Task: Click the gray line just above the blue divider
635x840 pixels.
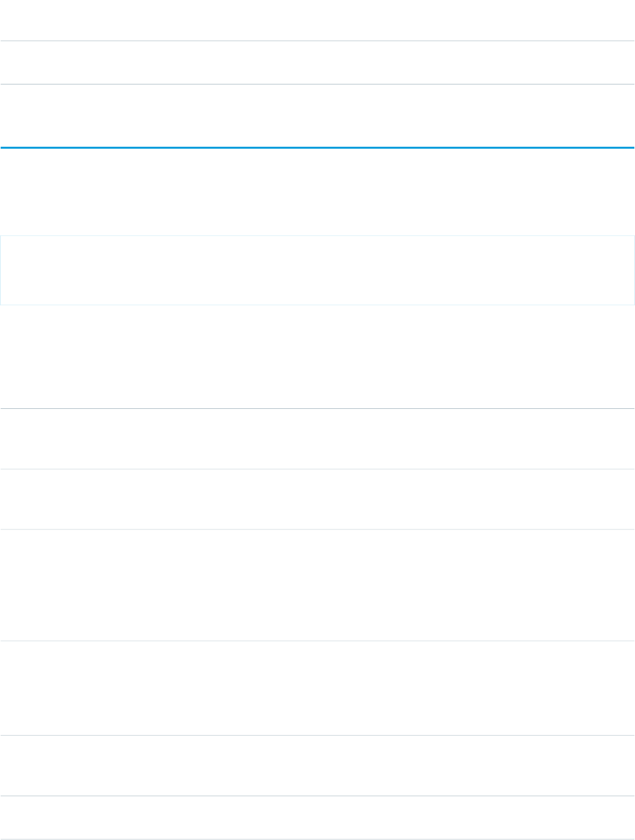Action: tap(317, 84)
